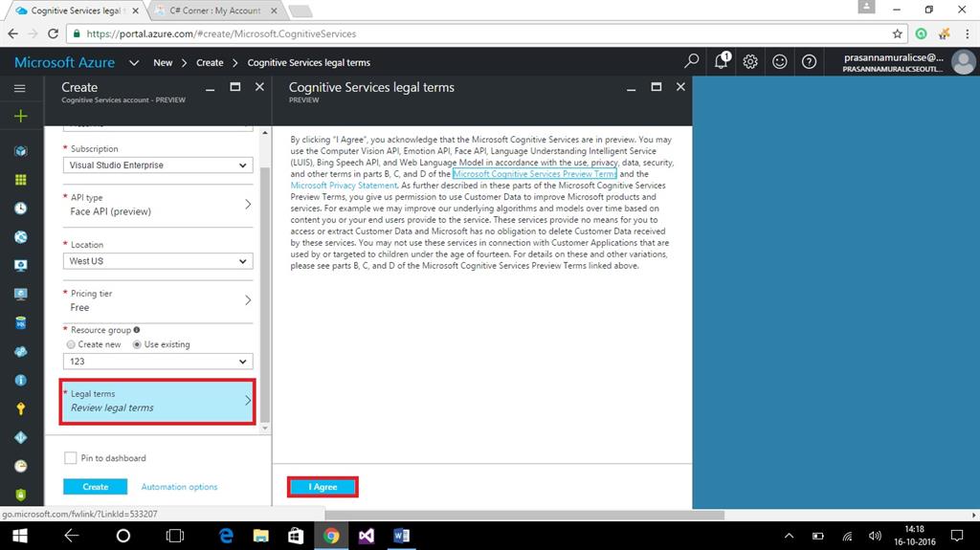Open the volume control in system tray
The height and width of the screenshot is (550, 980).
tap(875, 536)
